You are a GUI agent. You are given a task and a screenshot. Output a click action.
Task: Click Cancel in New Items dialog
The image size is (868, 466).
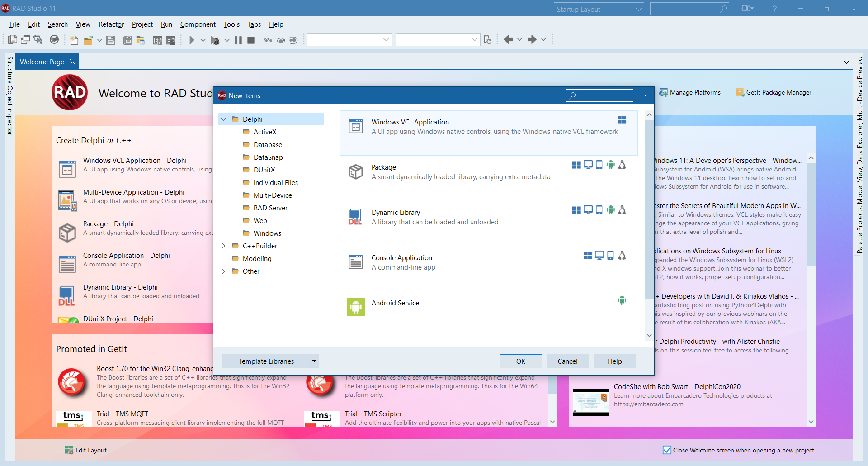[x=568, y=361]
